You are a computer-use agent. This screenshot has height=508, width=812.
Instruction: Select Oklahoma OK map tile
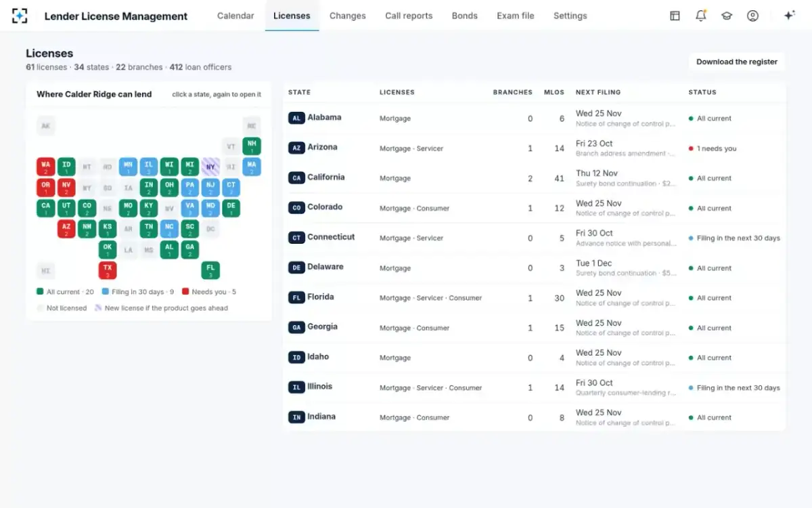[108, 250]
